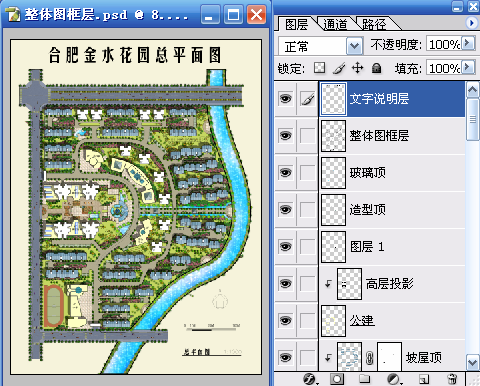Create a new layer set folder
The height and width of the screenshot is (386, 480).
(365, 379)
